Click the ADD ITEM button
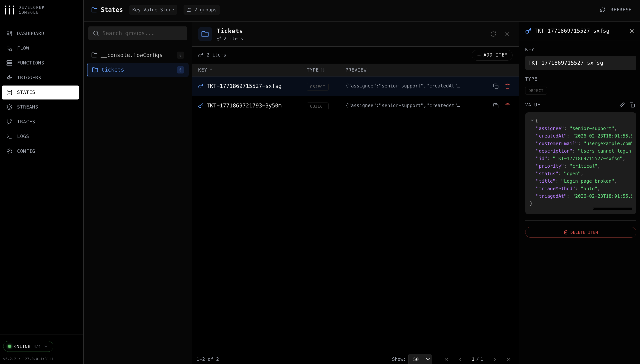This screenshot has height=364, width=640. (x=492, y=55)
